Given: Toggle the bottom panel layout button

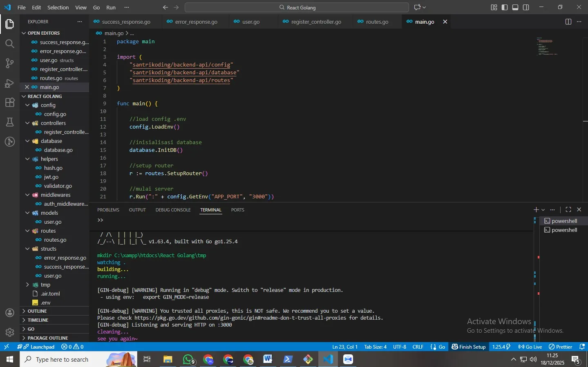Looking at the screenshot, I should tap(515, 7).
